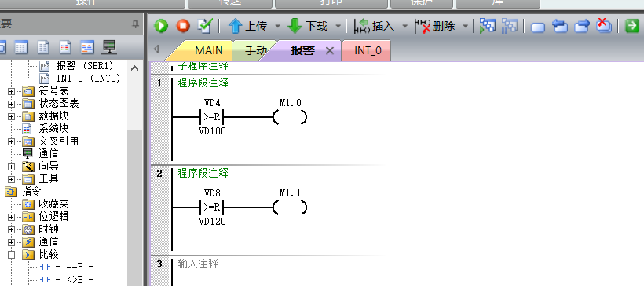Click network 1 程序段注释 comment
Screen dimensions: 644x286
click(x=203, y=83)
